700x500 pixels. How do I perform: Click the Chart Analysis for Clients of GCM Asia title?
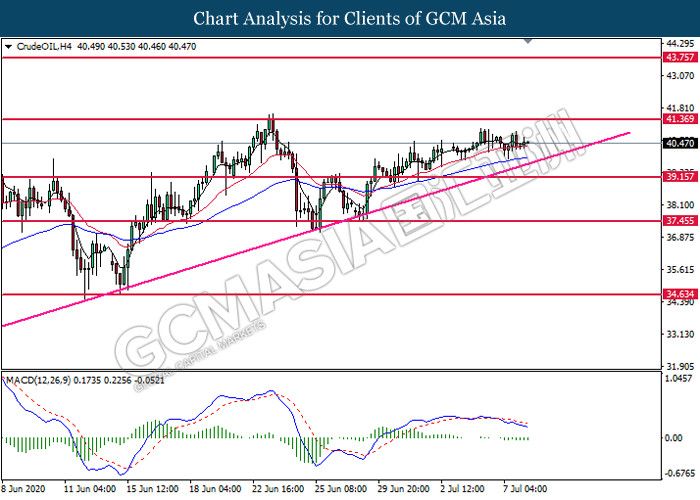click(350, 19)
